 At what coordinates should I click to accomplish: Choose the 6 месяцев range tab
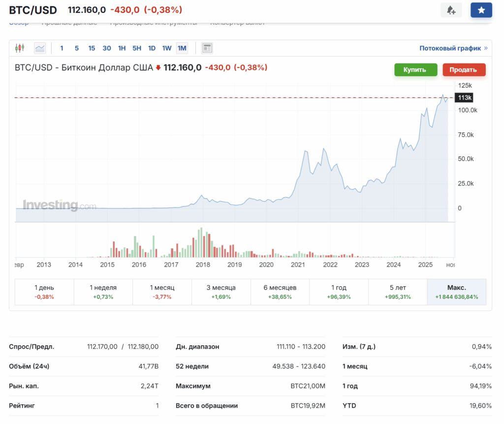pos(280,292)
